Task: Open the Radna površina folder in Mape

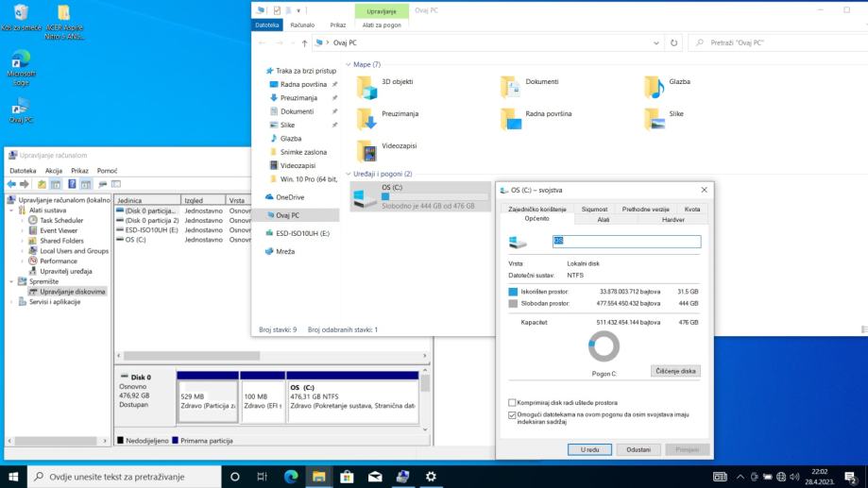Action: (x=536, y=119)
